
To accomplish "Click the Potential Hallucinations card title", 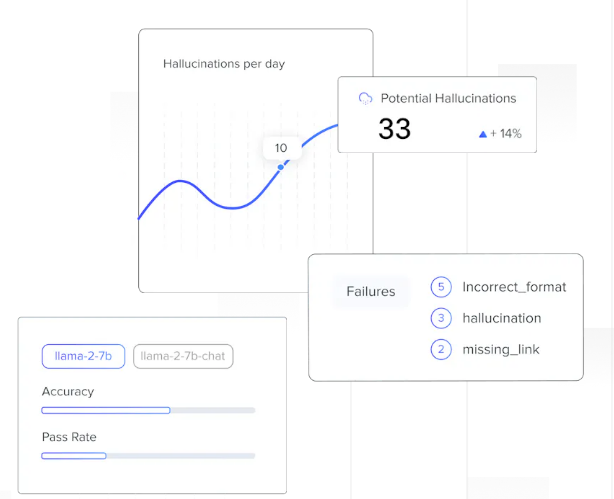I will pos(447,98).
